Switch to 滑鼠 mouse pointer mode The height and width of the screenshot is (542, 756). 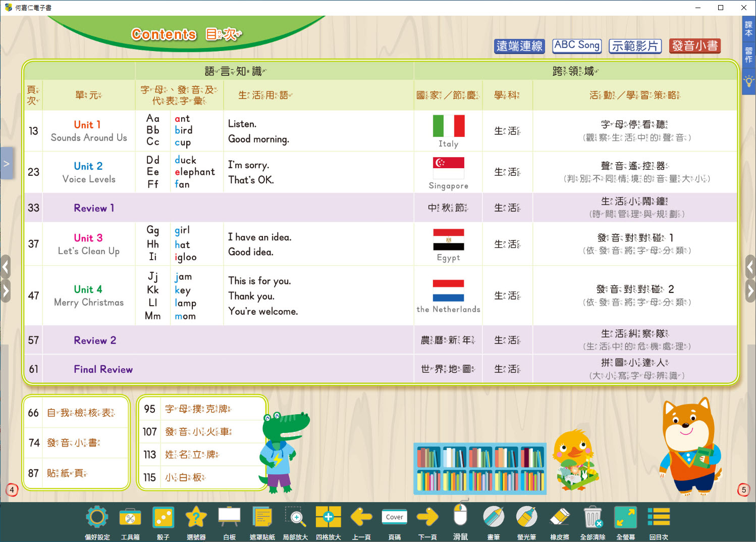tap(460, 517)
